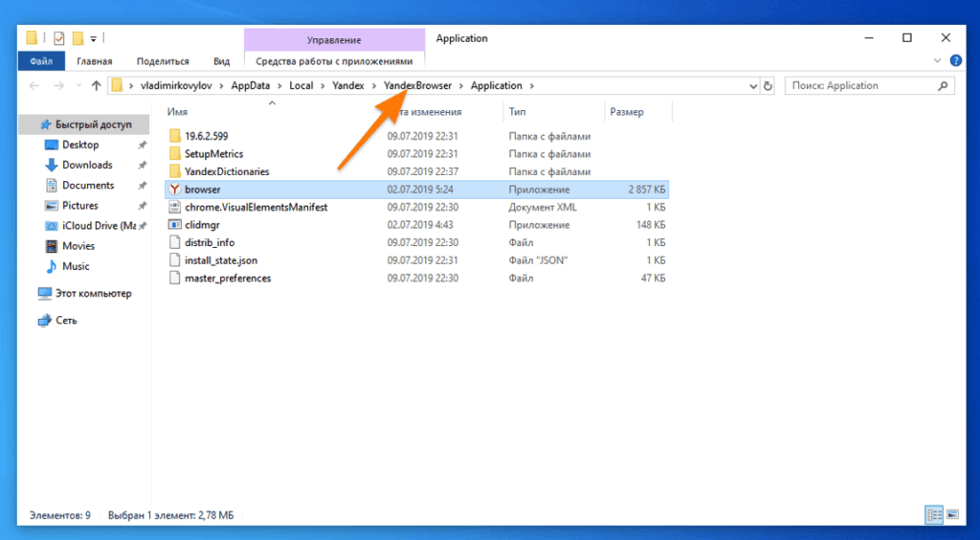Open Documents in quick access
The image size is (980, 540).
(88, 185)
